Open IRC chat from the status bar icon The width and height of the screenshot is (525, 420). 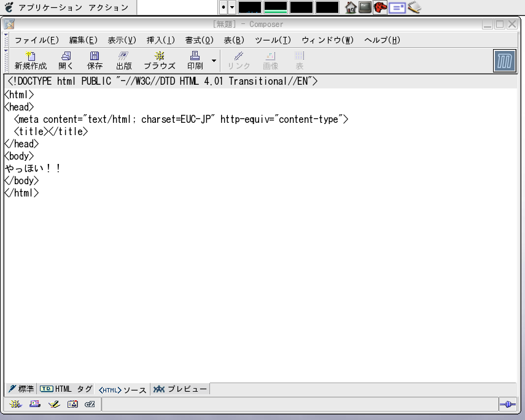click(90, 404)
